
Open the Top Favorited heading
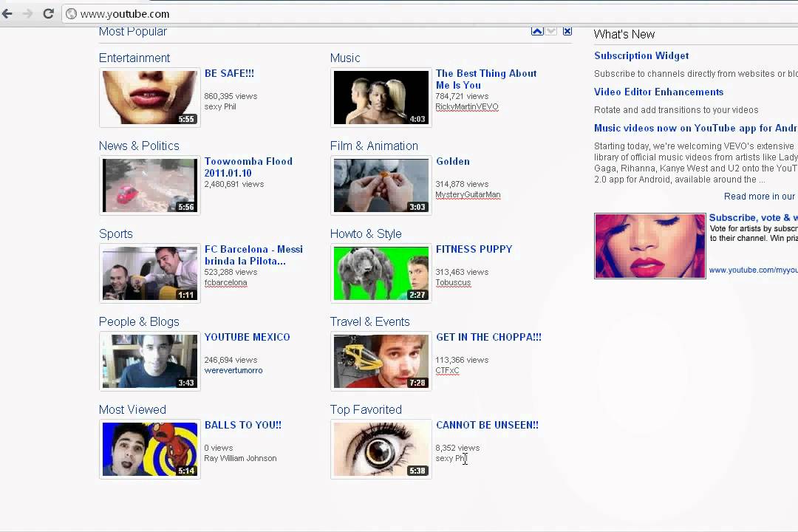point(366,410)
